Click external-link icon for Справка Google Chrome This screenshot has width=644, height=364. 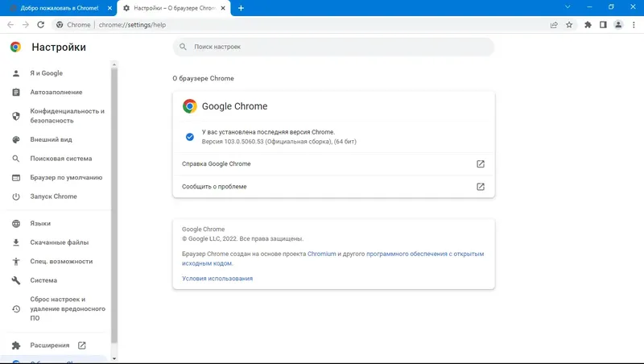[x=481, y=164]
